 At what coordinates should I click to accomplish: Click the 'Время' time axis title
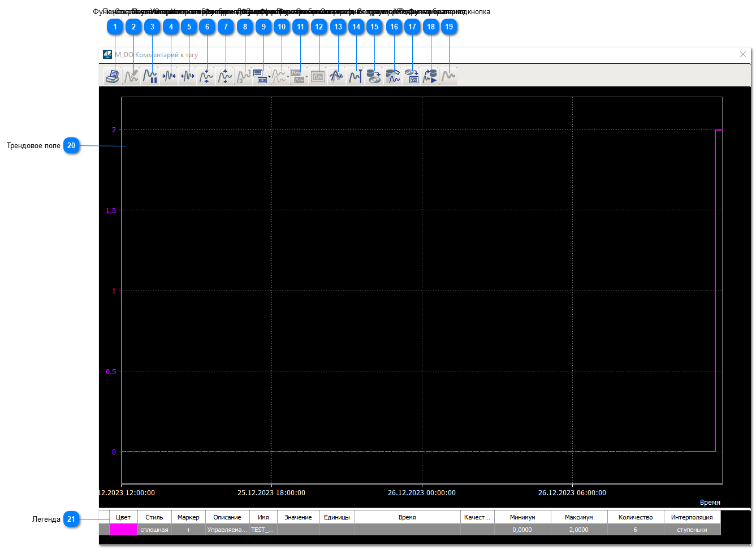tap(710, 503)
